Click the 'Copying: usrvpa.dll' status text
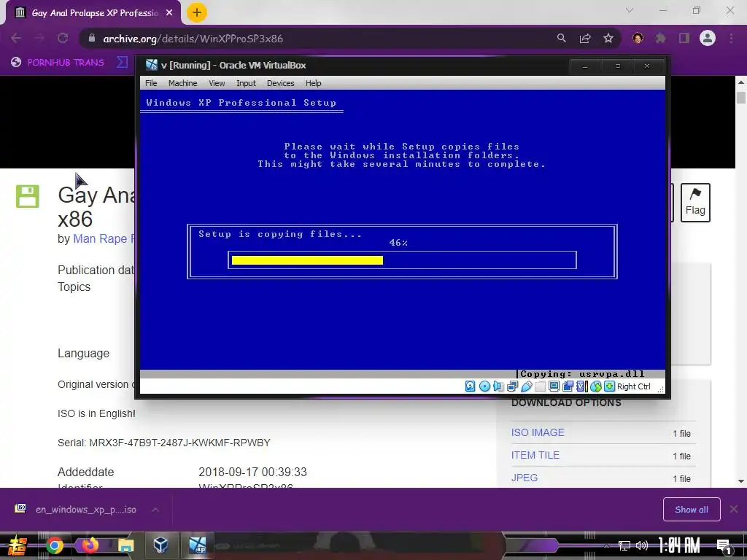 (581, 374)
